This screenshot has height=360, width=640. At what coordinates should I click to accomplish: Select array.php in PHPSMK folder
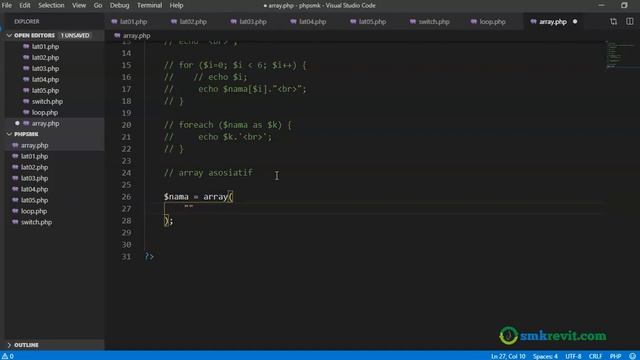tap(35, 145)
